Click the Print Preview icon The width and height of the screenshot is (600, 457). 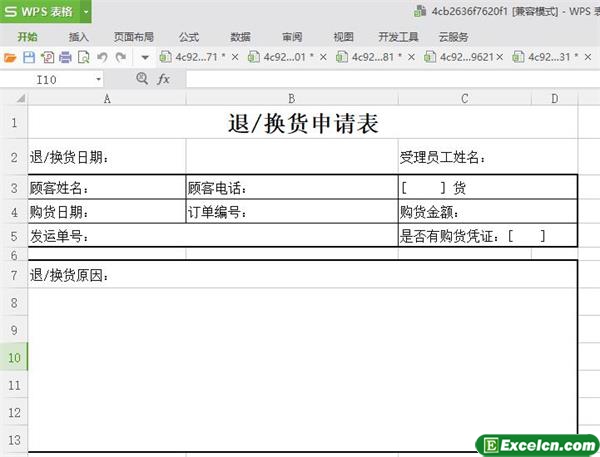83,57
